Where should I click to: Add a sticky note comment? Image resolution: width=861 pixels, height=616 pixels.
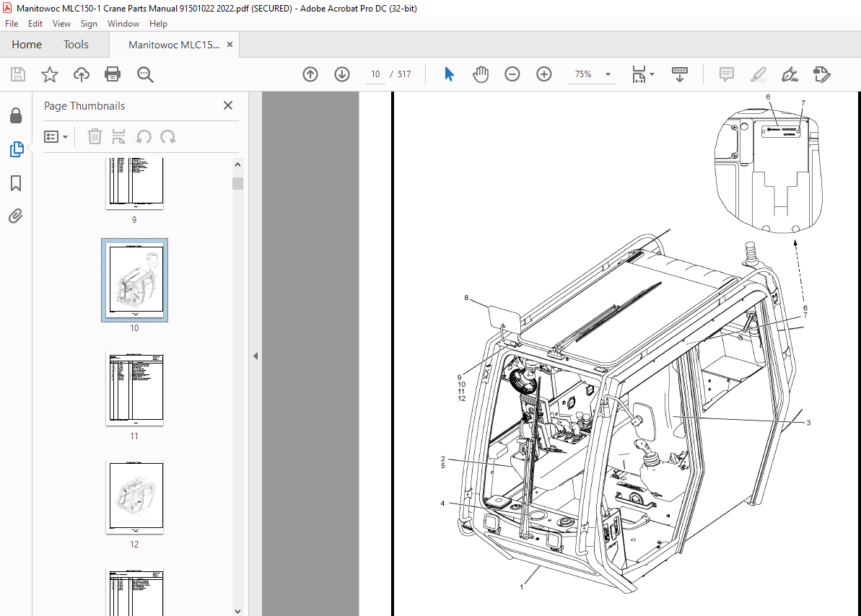[727, 74]
